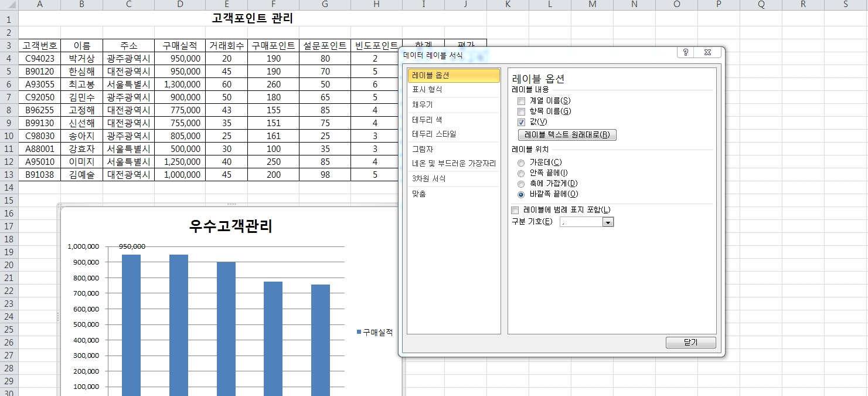Select the 가운데 label position
This screenshot has height=396, width=868.
[521, 163]
